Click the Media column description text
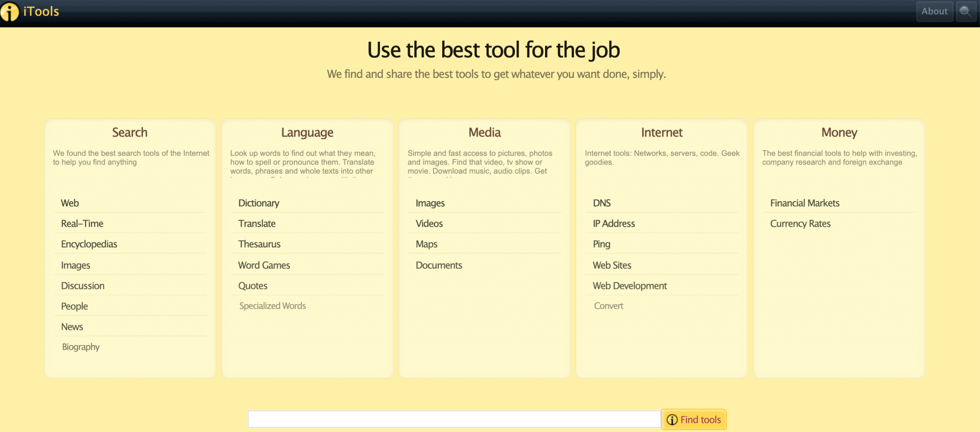Viewport: 980px width, 432px height. [x=480, y=163]
